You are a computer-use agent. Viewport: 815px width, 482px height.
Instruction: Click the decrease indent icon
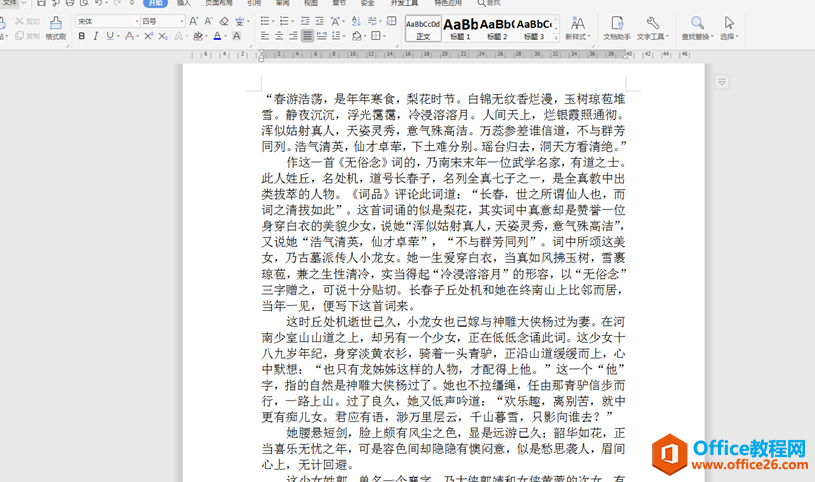coord(305,21)
